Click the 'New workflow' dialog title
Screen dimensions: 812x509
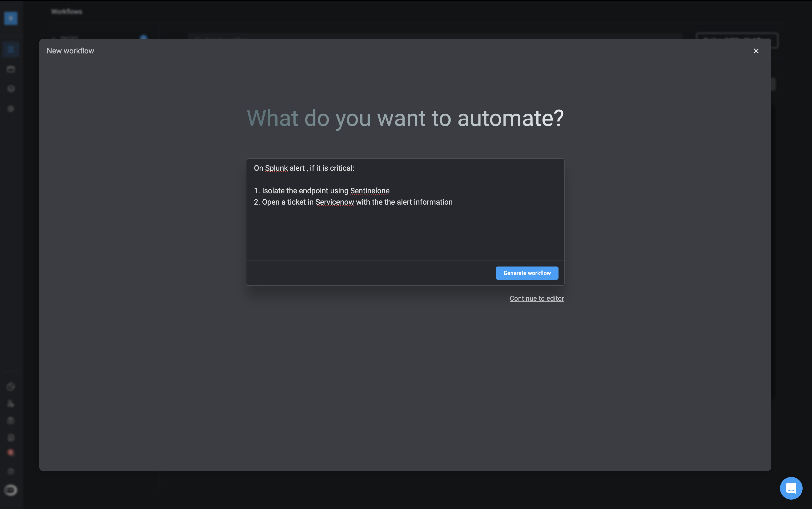click(70, 51)
